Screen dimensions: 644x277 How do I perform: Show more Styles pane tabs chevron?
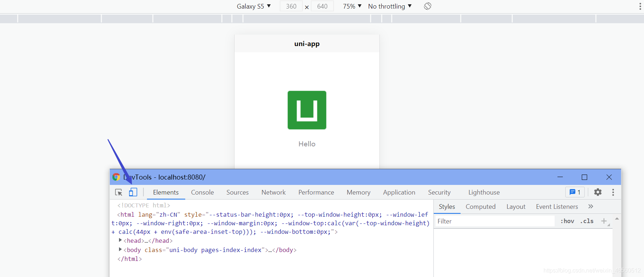pyautogui.click(x=591, y=206)
